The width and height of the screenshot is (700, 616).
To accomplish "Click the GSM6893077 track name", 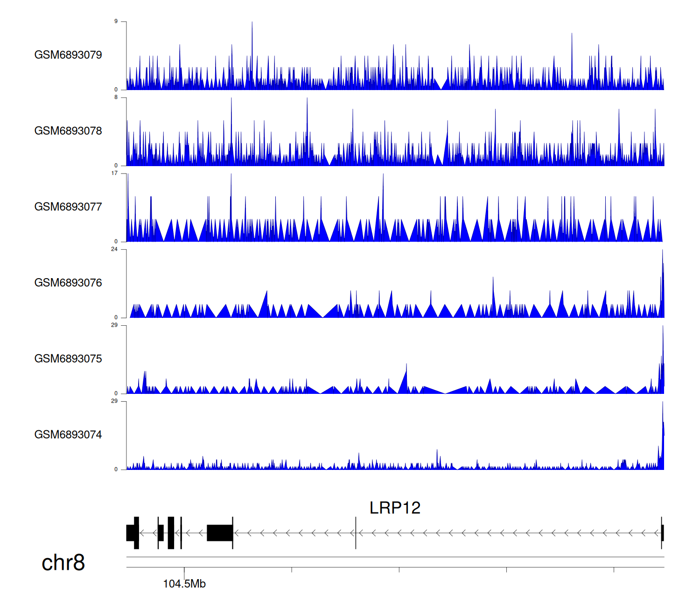I will tap(68, 207).
